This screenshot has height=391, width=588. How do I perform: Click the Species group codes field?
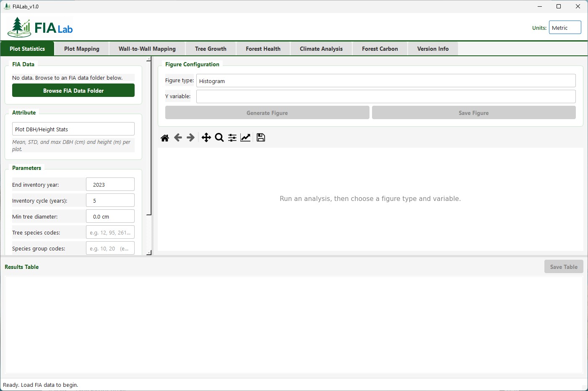(110, 248)
